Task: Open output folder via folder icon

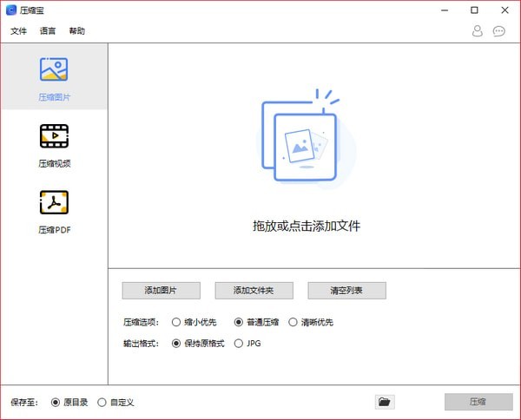Action: pos(385,402)
